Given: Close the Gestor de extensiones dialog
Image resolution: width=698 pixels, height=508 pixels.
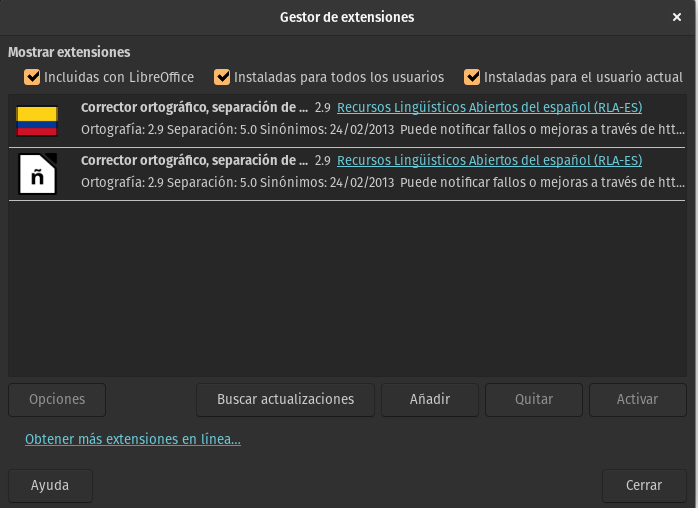Looking at the screenshot, I should 677,17.
